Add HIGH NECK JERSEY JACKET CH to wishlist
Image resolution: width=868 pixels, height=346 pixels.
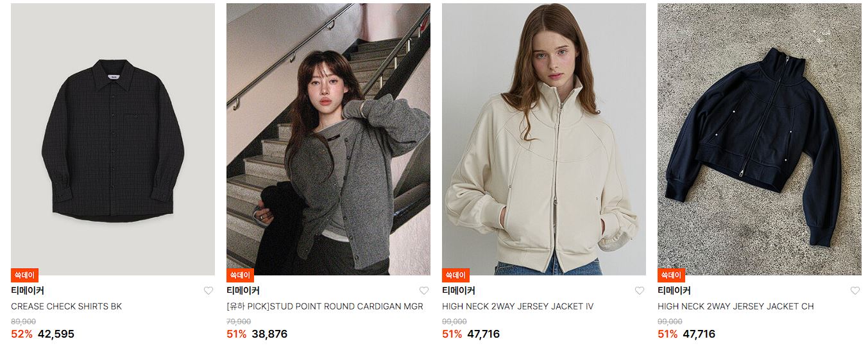[x=855, y=291]
